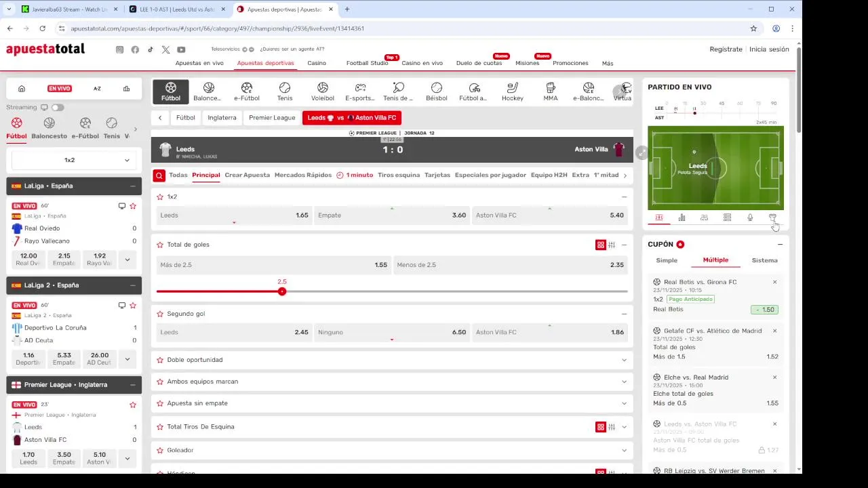
Task: Show the match statistics bar chart tab
Action: [x=682, y=218]
